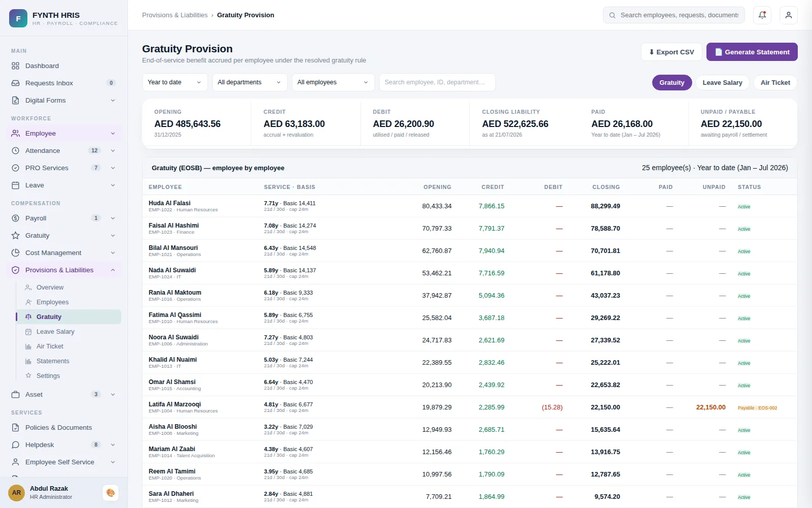Switch to the Air Ticket tab
This screenshot has width=812, height=508.
click(x=775, y=83)
